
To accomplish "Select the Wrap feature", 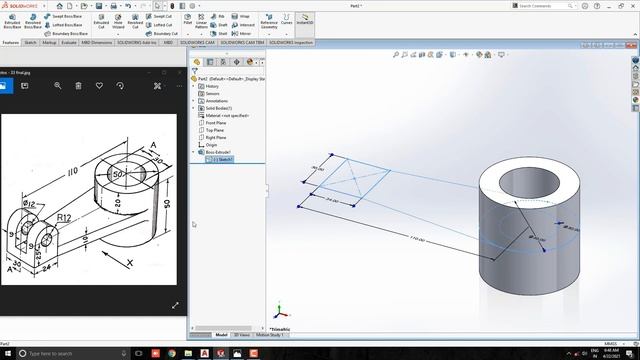I will (x=241, y=16).
